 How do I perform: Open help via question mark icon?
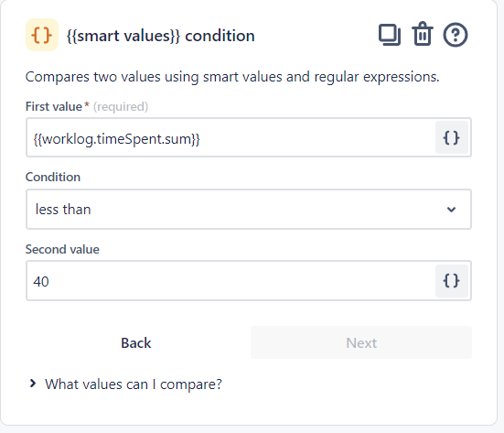tap(456, 35)
